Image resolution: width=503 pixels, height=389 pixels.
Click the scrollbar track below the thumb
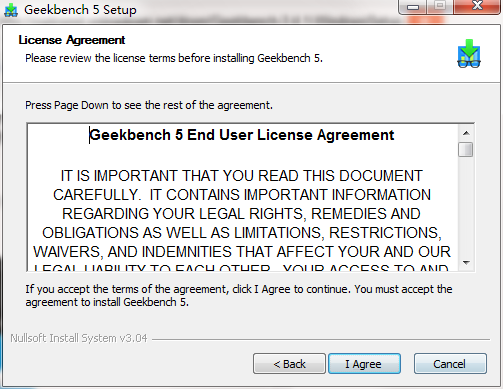tap(466, 206)
